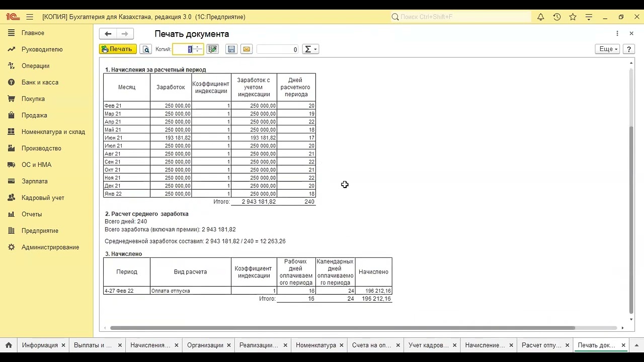Go back with left arrow button
644x362 pixels.
click(x=108, y=34)
